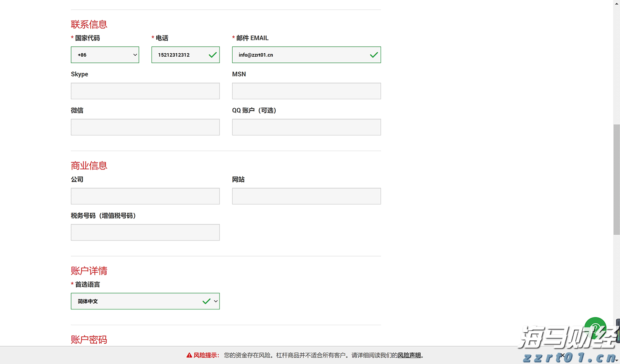Click the checkmark inside the language selector
The width and height of the screenshot is (620, 364).
click(x=206, y=301)
